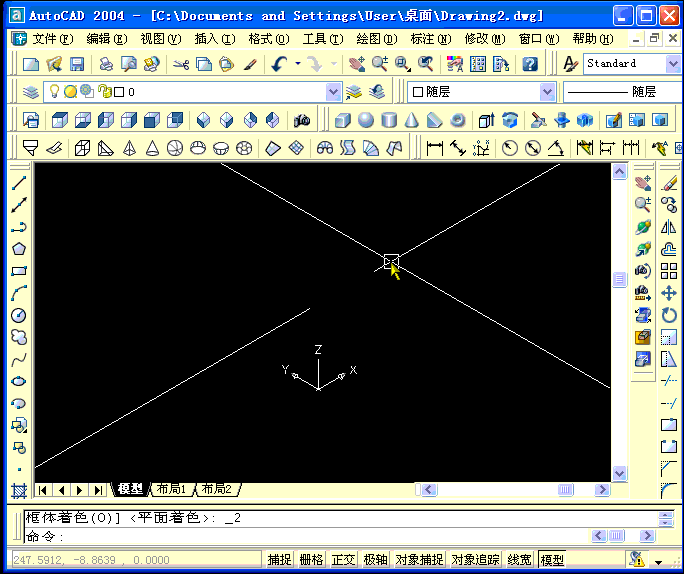684x574 pixels.
Task: Select the Mirror modify tool
Action: click(669, 227)
